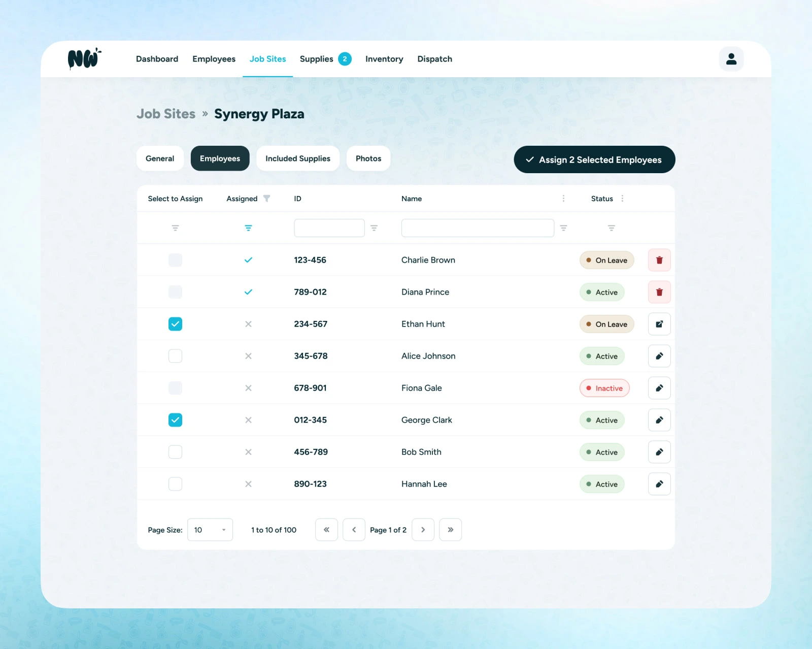Focus the Name filter input field
This screenshot has height=649, width=812.
click(x=478, y=228)
